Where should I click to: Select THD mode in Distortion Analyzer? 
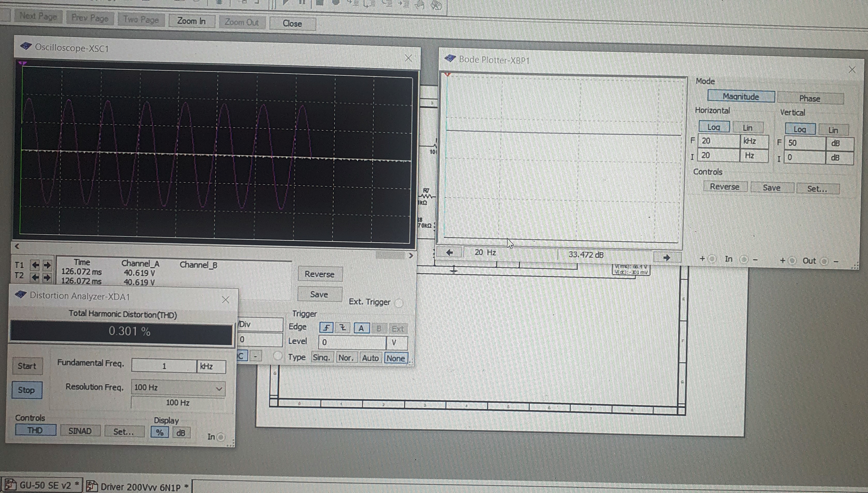[x=35, y=430]
